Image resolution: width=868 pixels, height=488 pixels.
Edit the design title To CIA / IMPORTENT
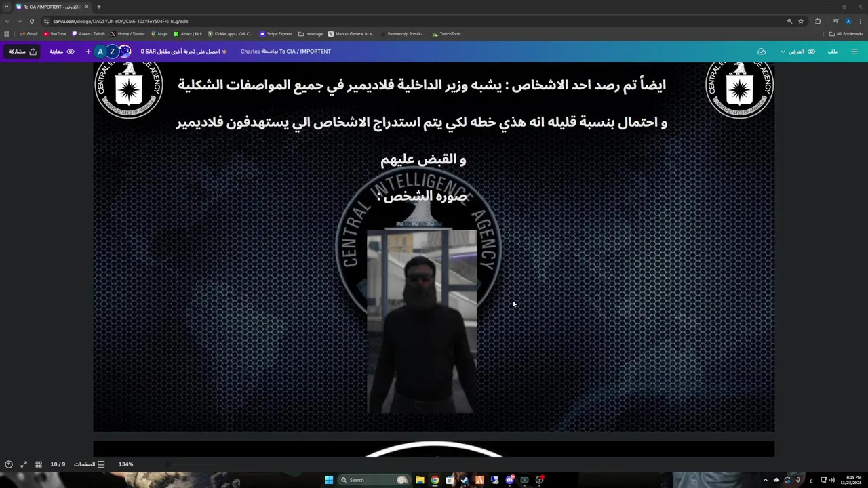click(x=305, y=52)
